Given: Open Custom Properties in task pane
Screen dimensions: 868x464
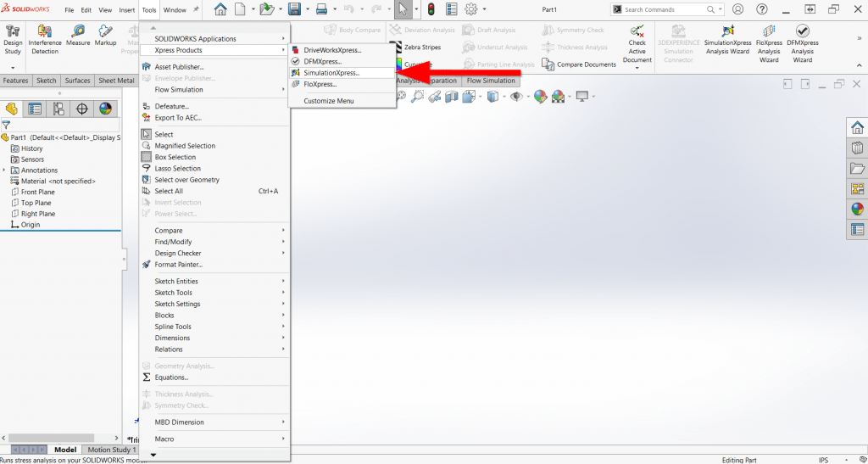Looking at the screenshot, I should point(858,229).
